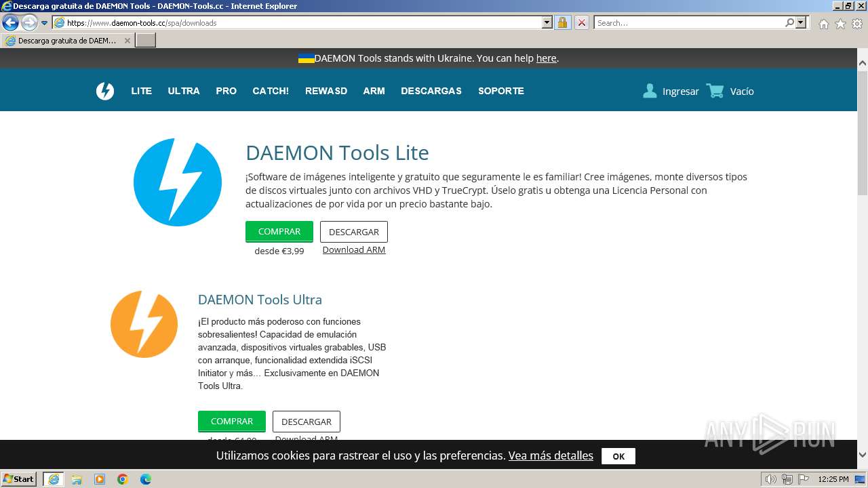This screenshot has width=868, height=488.
Task: Click the scrollbar down arrow
Action: tap(863, 455)
